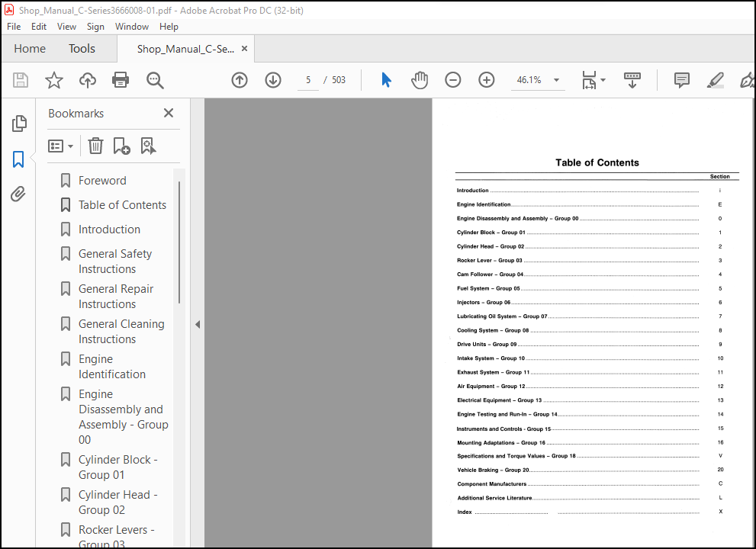Click 'Cooling System – Group 08' entry
The height and width of the screenshot is (549, 756).
coord(493,330)
